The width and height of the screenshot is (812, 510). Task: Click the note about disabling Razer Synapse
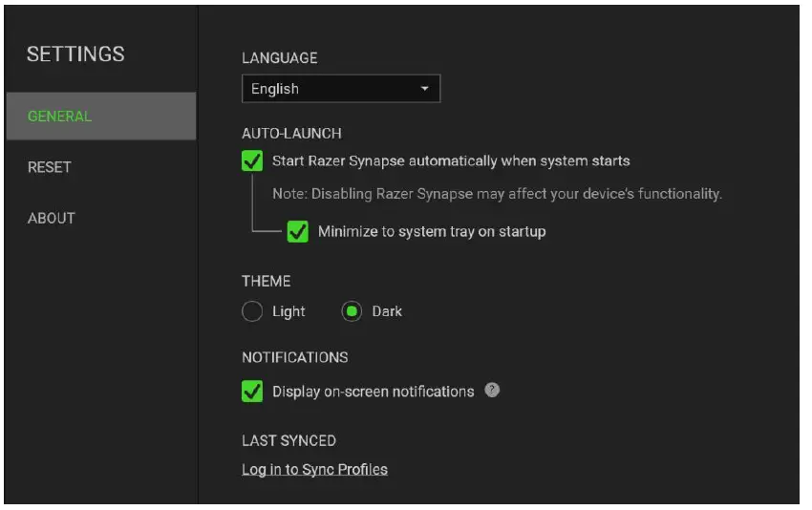[497, 194]
